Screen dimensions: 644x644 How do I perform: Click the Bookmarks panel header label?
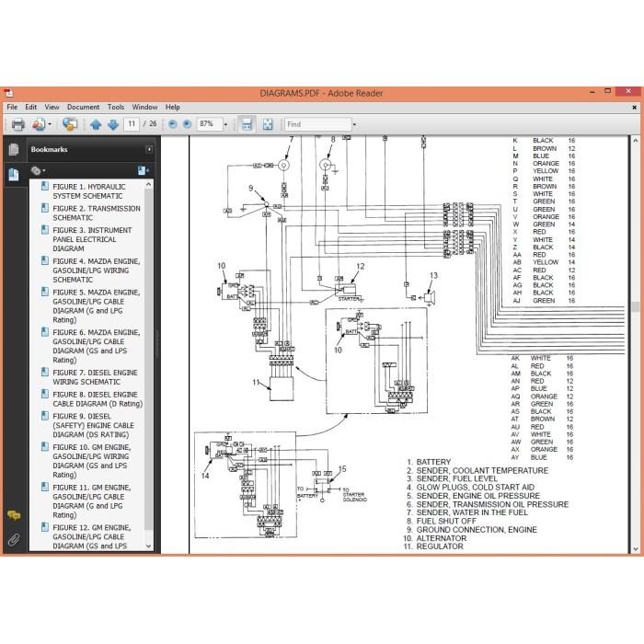click(49, 149)
